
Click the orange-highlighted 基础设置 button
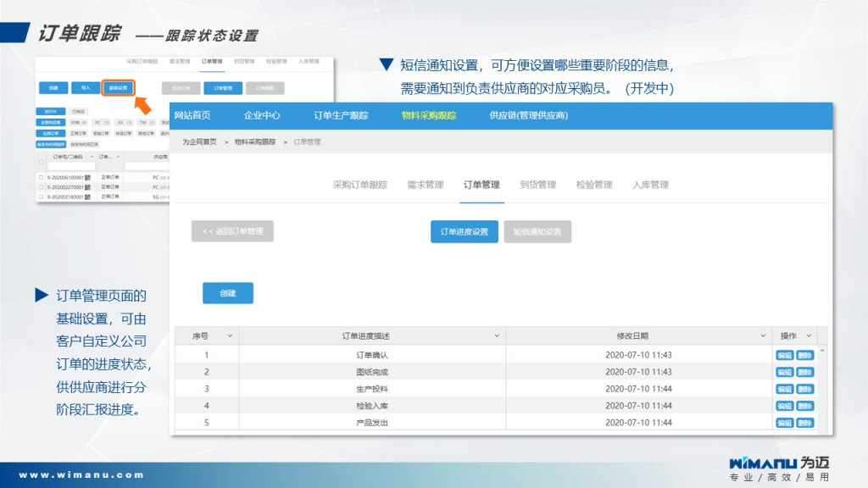click(118, 87)
